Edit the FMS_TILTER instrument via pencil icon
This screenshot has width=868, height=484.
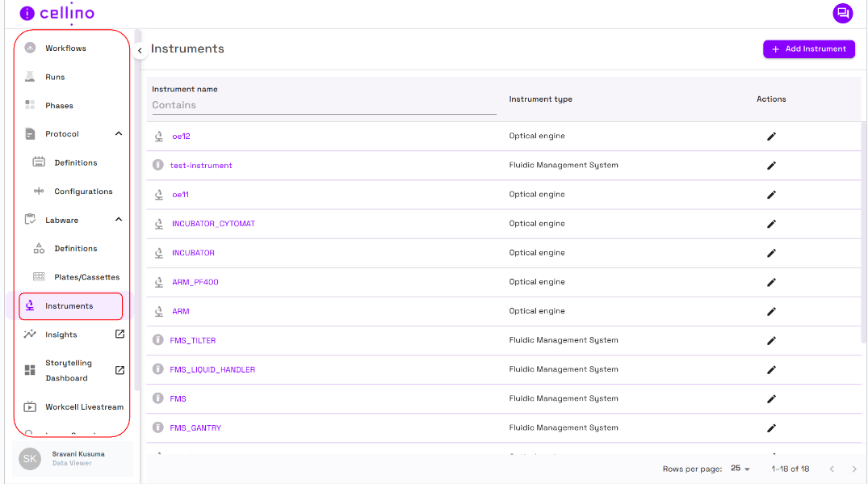[771, 341]
